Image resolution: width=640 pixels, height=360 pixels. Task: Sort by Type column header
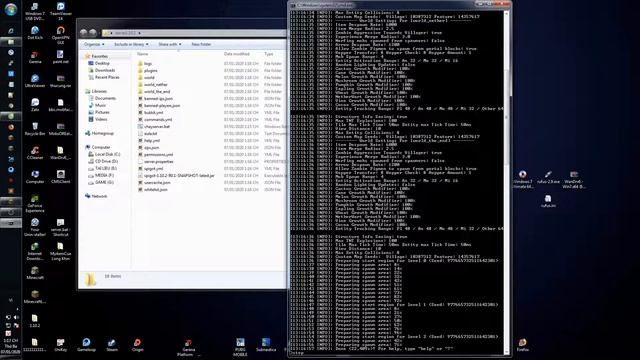[x=268, y=54]
